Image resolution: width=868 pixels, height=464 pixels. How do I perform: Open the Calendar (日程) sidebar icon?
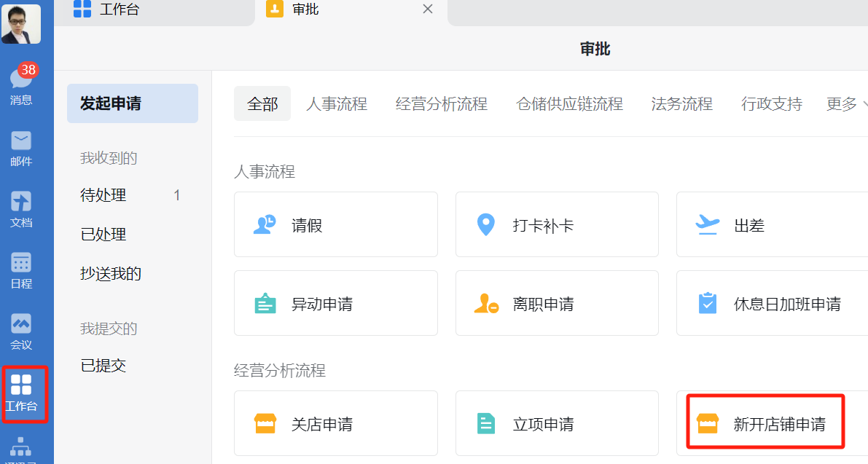(21, 271)
